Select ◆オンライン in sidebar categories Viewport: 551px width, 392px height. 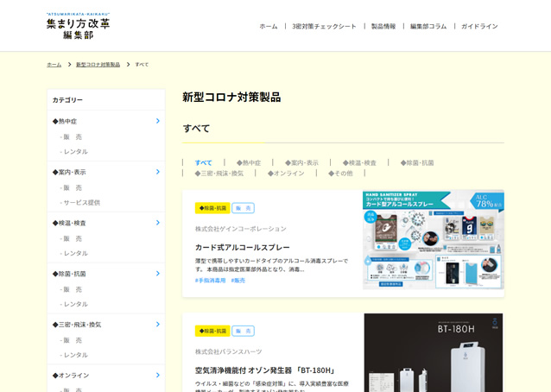71,376
